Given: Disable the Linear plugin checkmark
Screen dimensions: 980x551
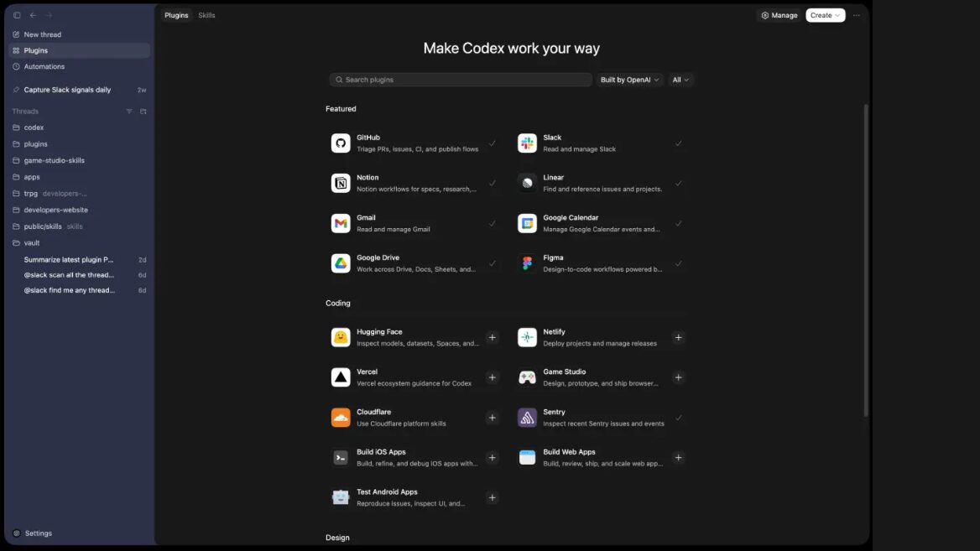Looking at the screenshot, I should (679, 183).
